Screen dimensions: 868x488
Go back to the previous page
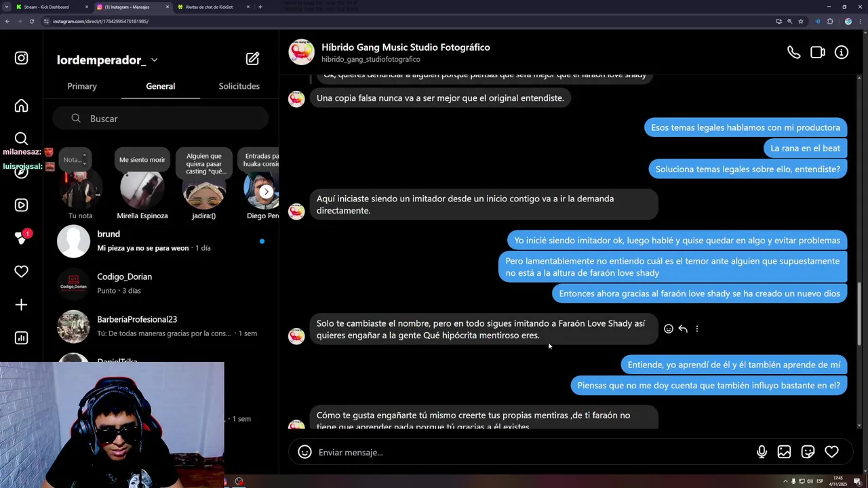point(7,21)
